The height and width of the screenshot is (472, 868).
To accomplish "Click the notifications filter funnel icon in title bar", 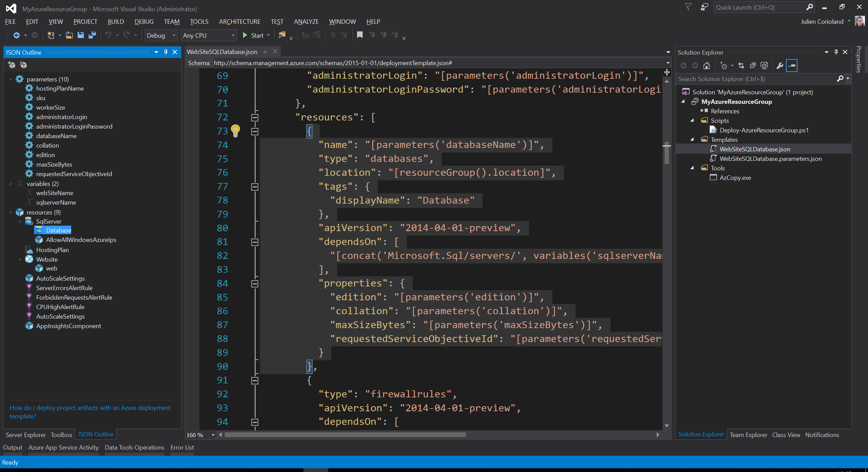I will coord(688,7).
